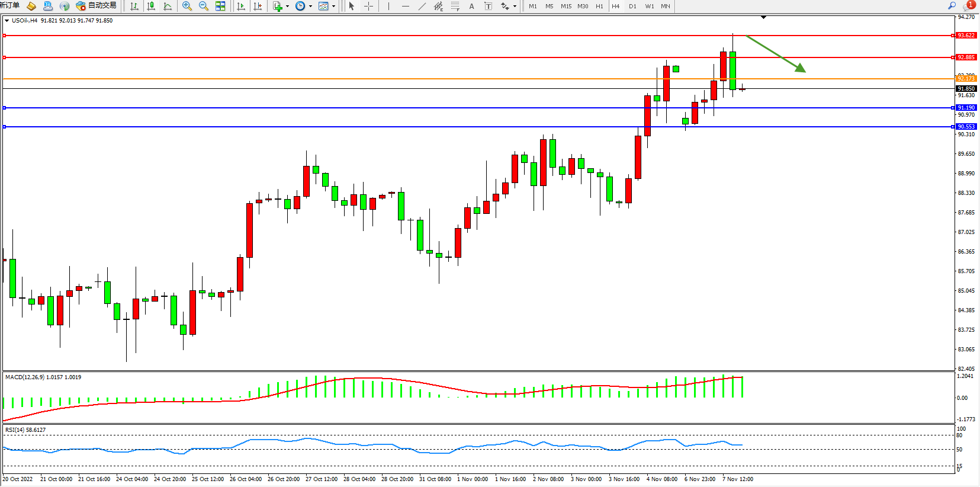Select the Fibonacci retracement tool
980x487 pixels.
click(455, 6)
